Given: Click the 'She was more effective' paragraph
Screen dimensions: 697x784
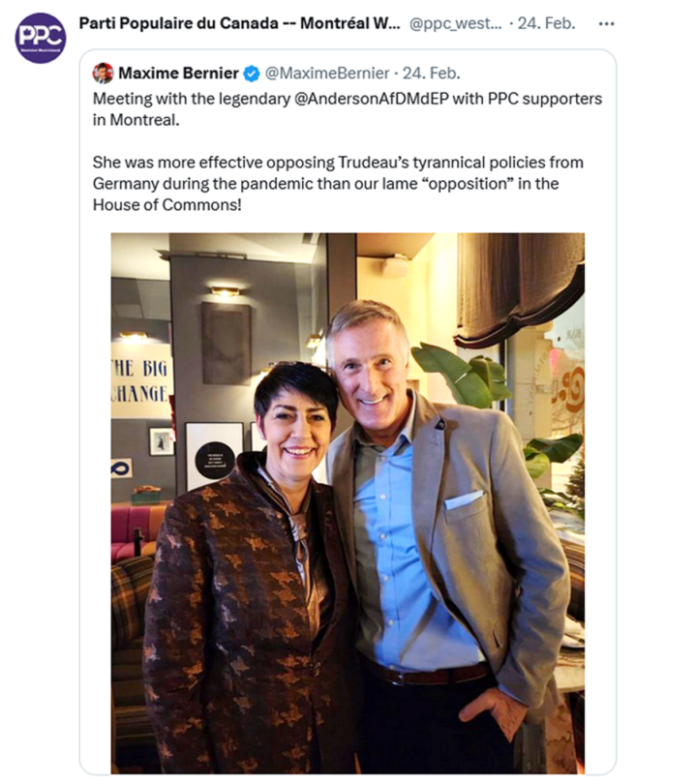Looking at the screenshot, I should (338, 184).
